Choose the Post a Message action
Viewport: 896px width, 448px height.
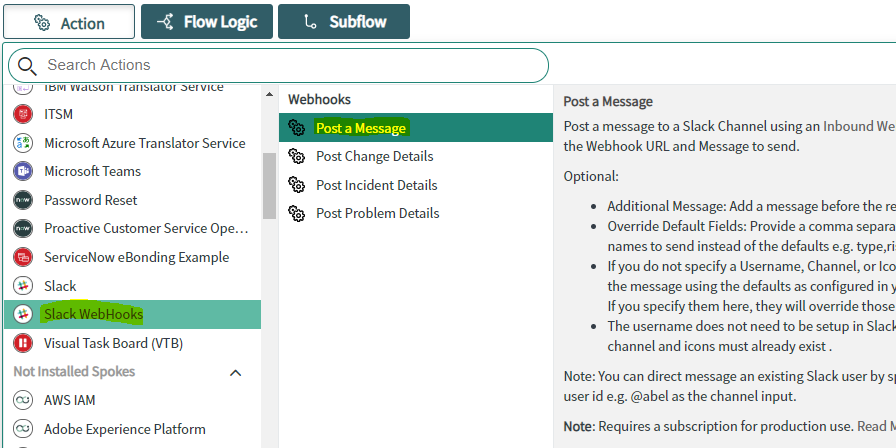point(416,127)
